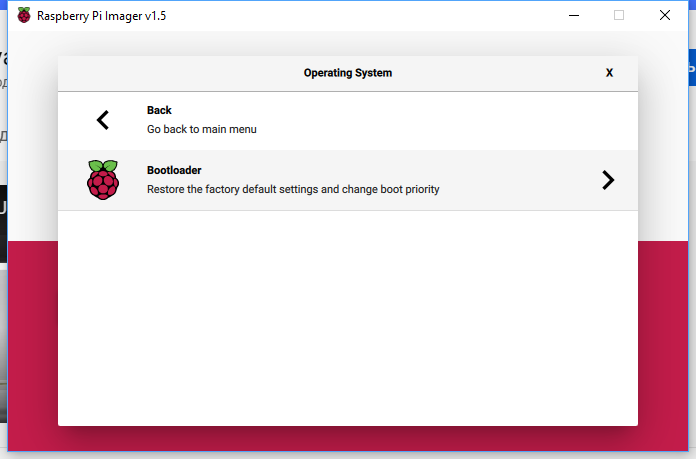Expand Bootloader submenu with right chevron
Screen dimensions: 696x459
[608, 180]
